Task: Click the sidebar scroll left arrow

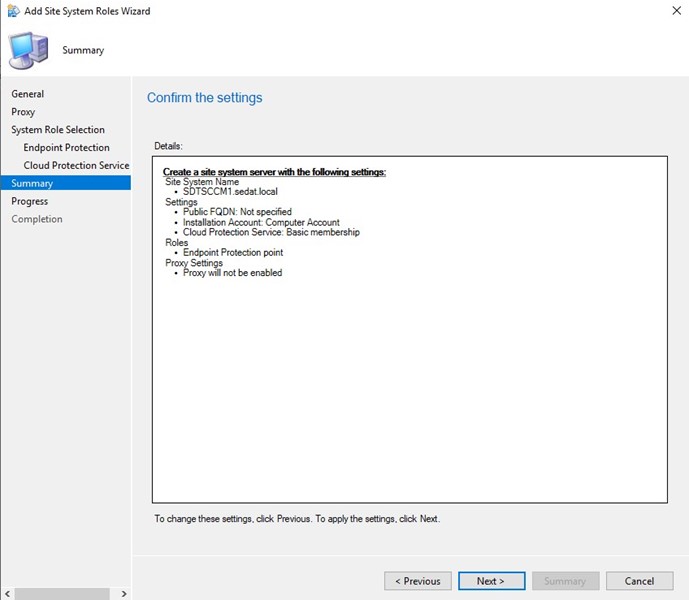Action: pos(7,594)
